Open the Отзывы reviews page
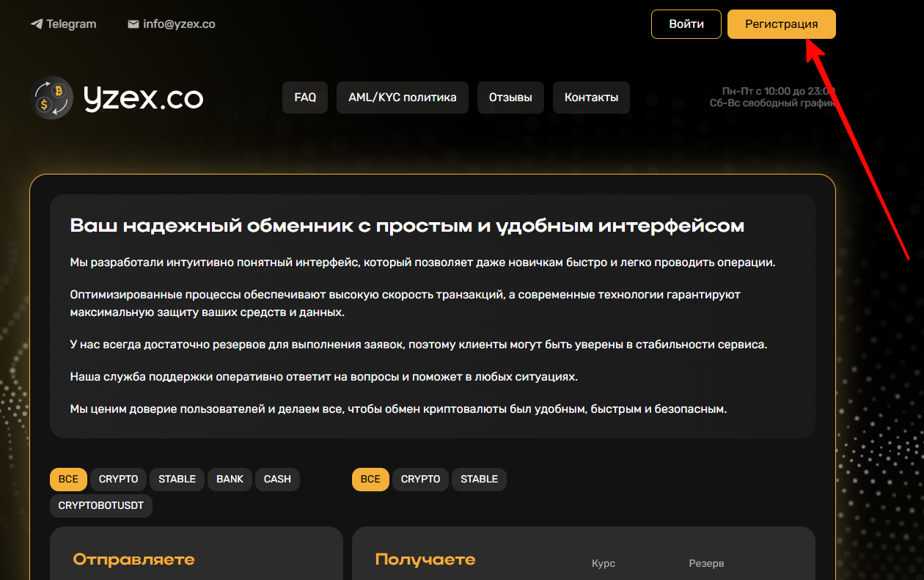Screen dimensions: 924x580 510,98
